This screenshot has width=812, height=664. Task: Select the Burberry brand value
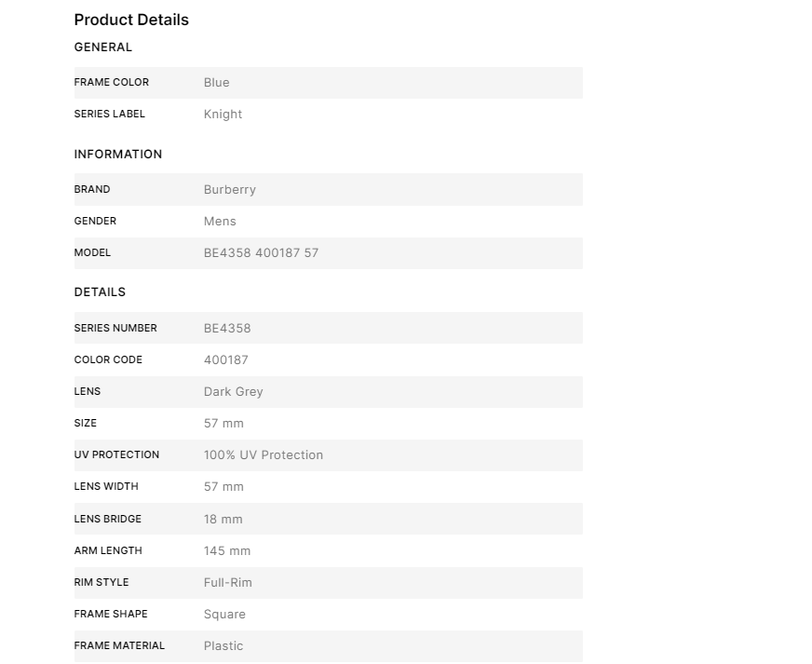click(x=230, y=189)
